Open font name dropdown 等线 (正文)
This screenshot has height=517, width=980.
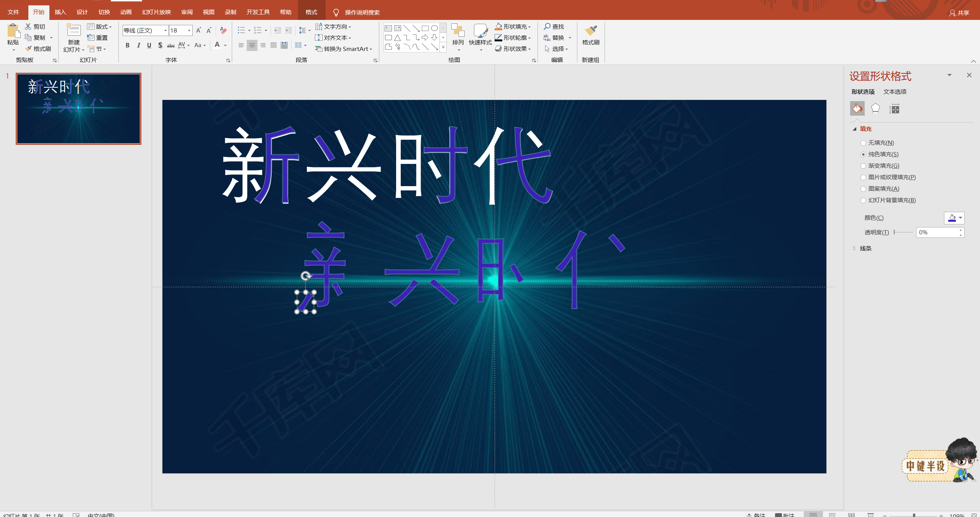point(166,30)
